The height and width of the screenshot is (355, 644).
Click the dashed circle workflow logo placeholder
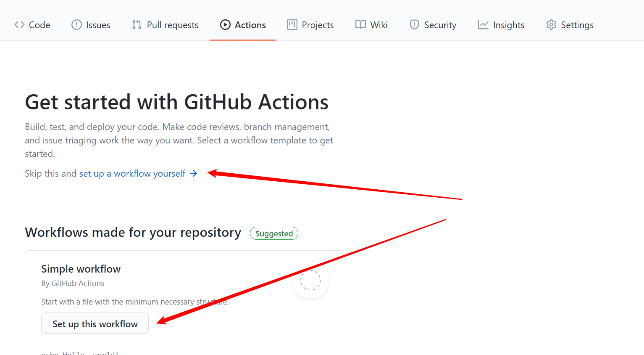[x=310, y=280]
